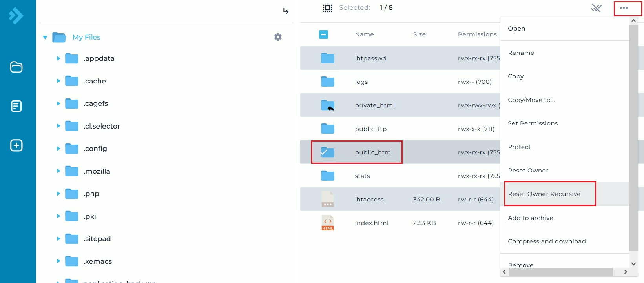Screen dimensions: 644x283
Task: Click the select-all dashed square icon
Action: coord(327,8)
